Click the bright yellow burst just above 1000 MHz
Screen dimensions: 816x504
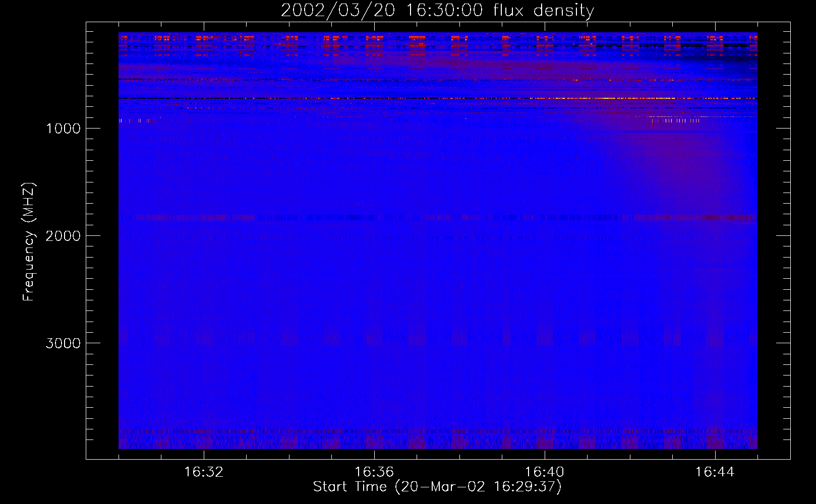(x=675, y=120)
